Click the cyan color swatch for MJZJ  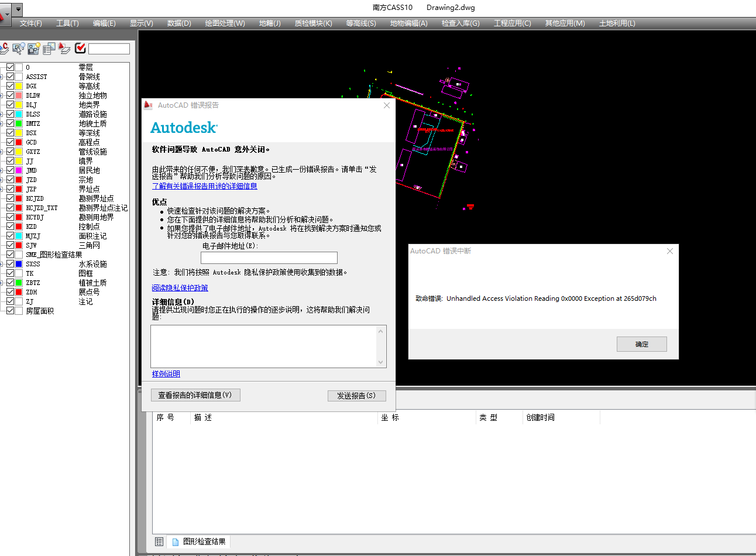tap(19, 236)
